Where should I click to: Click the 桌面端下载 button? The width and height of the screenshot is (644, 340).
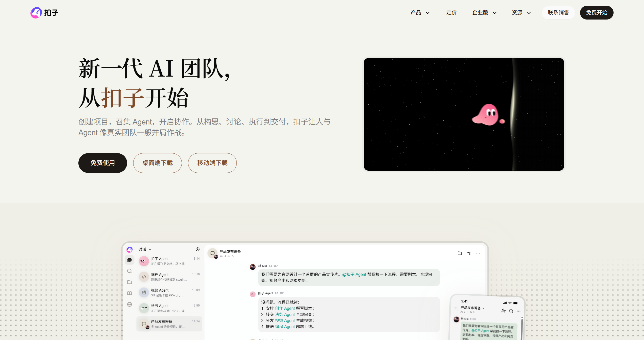point(158,163)
